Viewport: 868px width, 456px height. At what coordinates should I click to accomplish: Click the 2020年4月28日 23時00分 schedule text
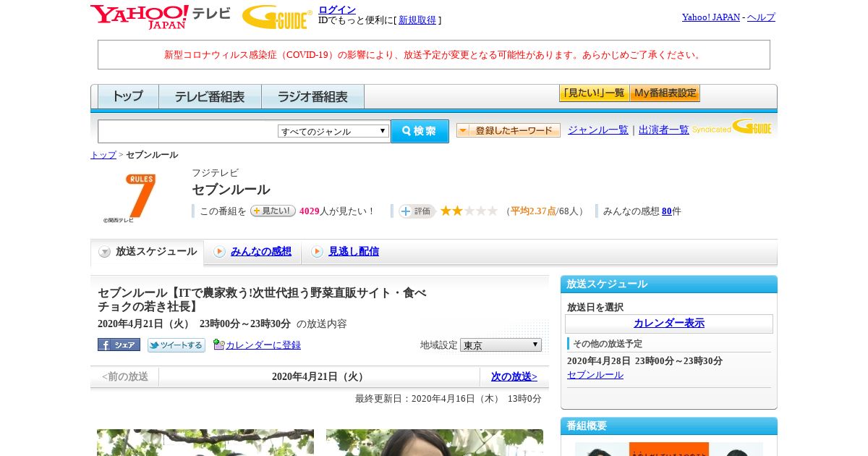click(x=644, y=360)
